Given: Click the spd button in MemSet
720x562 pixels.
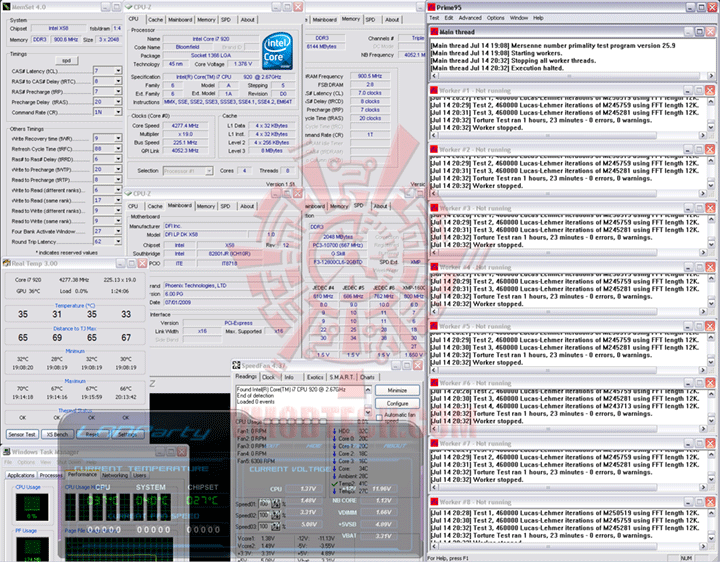Looking at the screenshot, I should pos(67,61).
